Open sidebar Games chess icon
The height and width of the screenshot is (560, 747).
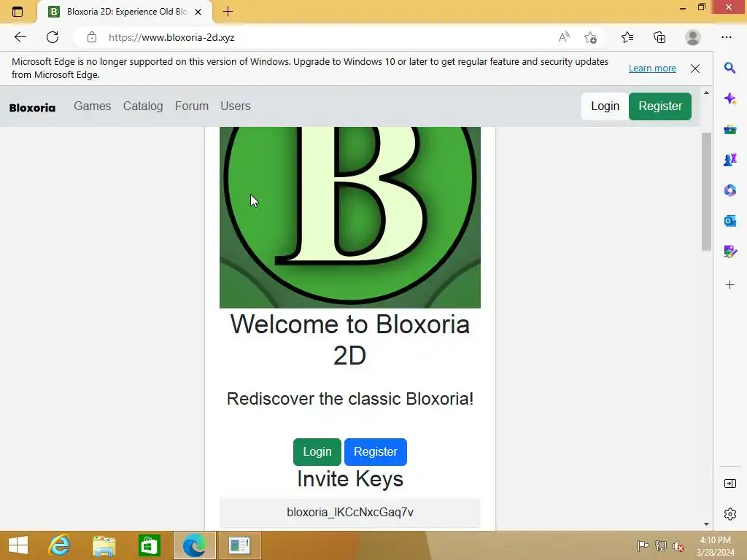(x=729, y=160)
